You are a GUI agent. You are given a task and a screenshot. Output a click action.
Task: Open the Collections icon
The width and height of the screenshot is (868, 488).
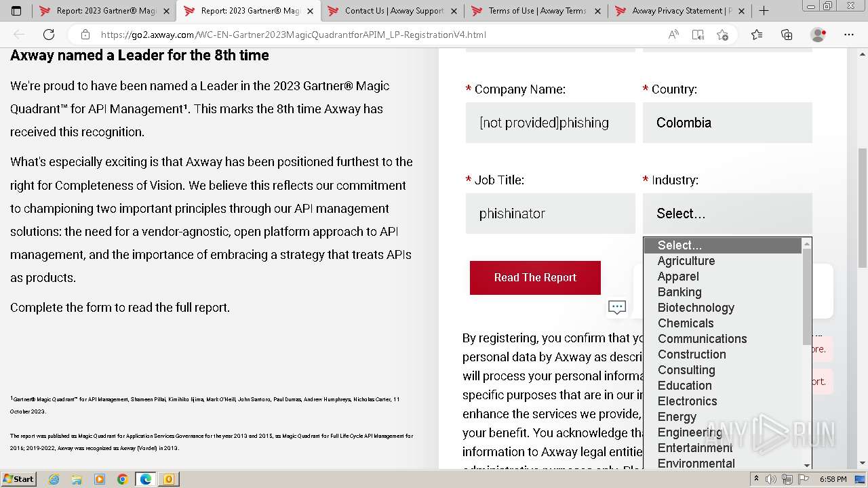(x=787, y=35)
